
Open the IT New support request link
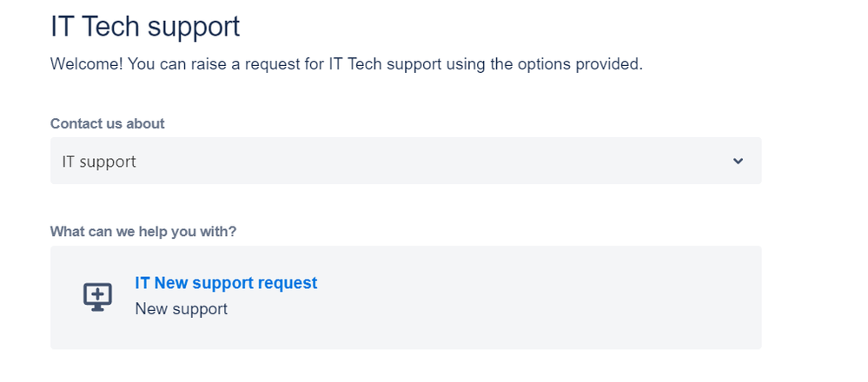(226, 283)
